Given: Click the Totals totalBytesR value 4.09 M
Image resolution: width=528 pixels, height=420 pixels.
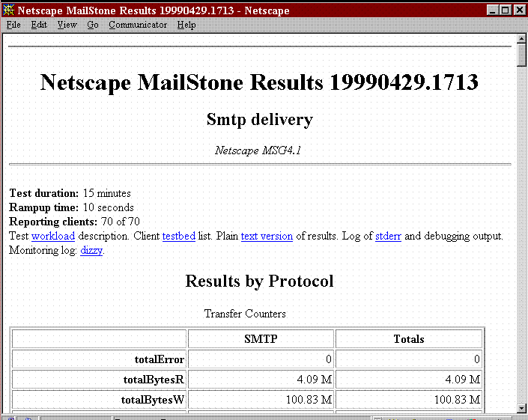Looking at the screenshot, I should click(463, 380).
